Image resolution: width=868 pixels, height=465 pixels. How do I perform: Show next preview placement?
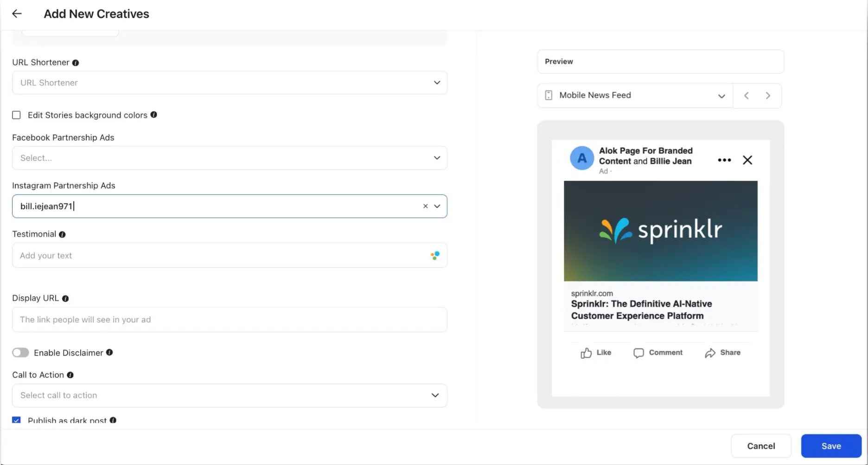coord(768,96)
